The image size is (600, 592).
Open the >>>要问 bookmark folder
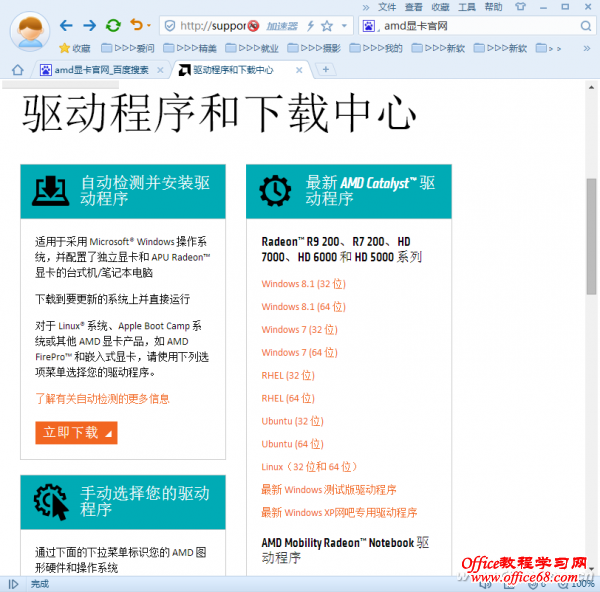(x=128, y=48)
